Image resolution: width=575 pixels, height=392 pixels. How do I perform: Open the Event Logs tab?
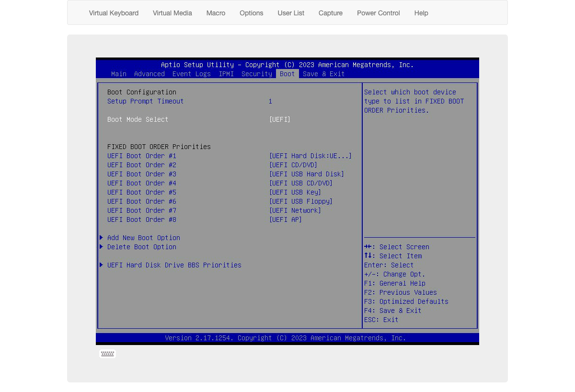click(191, 74)
